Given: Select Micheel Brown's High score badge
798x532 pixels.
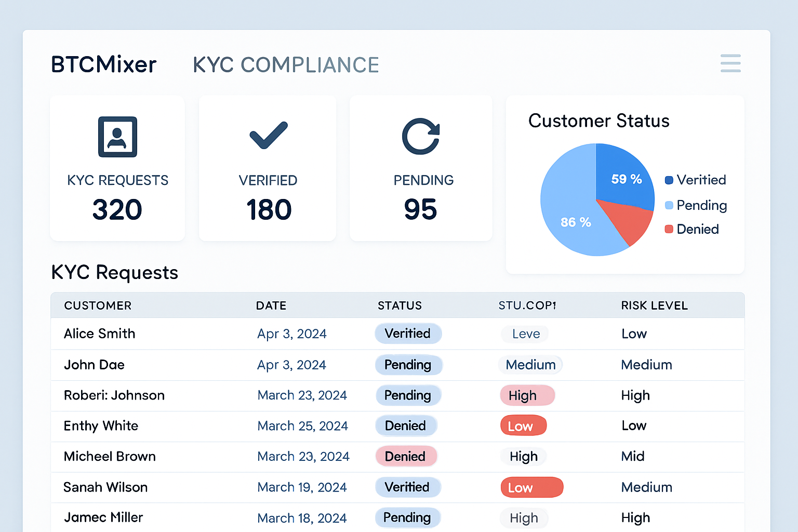Looking at the screenshot, I should 523,456.
